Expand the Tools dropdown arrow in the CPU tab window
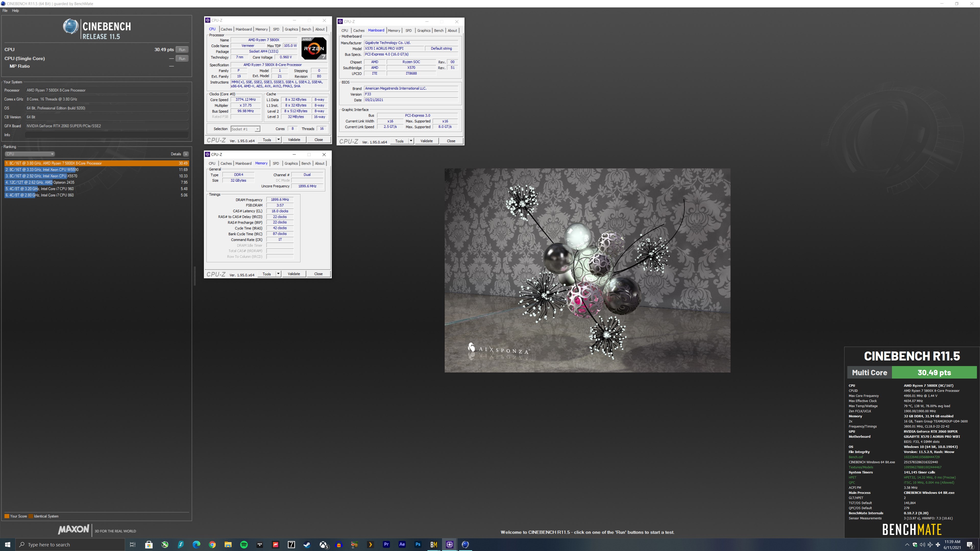Screen dimensions: 980x551 coord(278,140)
